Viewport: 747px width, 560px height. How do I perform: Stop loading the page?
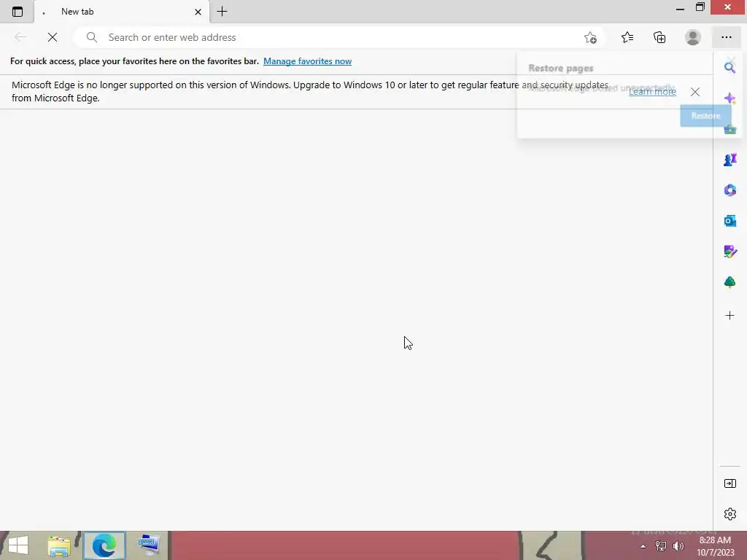click(53, 37)
